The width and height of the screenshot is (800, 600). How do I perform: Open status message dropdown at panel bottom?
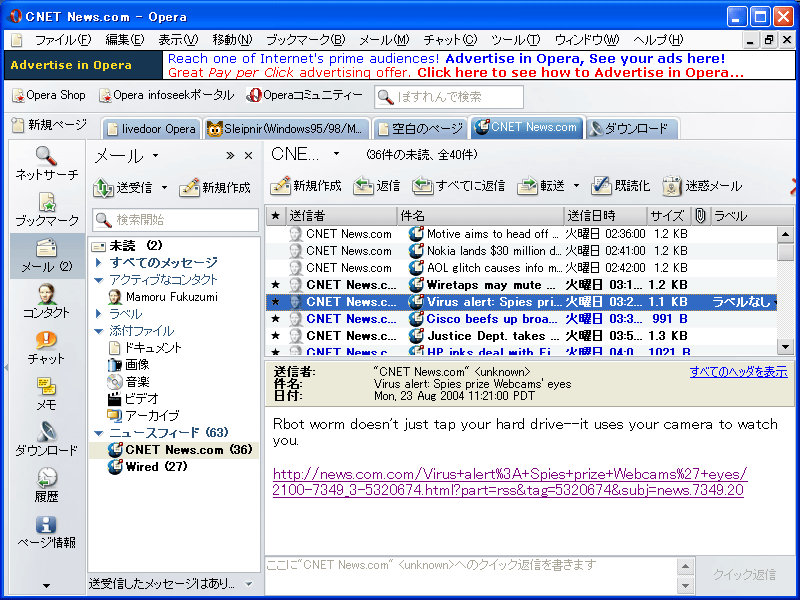[248, 584]
